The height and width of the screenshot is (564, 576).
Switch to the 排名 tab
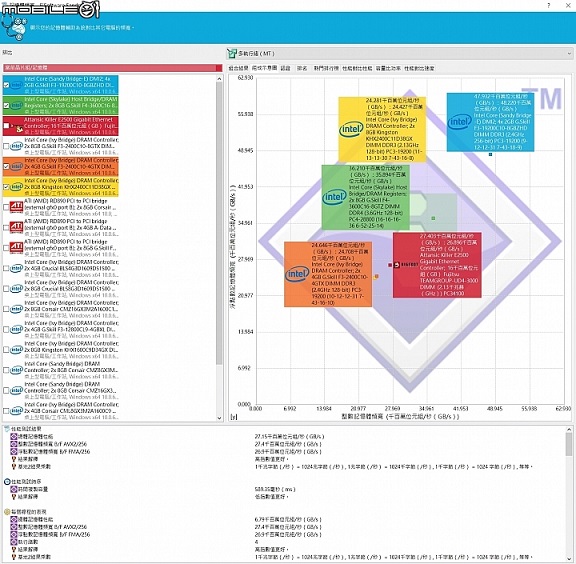coord(302,68)
